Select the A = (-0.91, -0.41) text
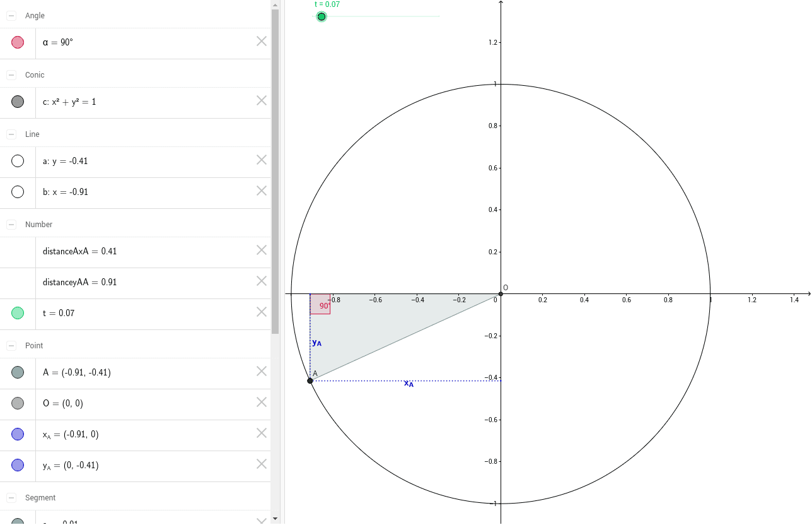 click(77, 372)
